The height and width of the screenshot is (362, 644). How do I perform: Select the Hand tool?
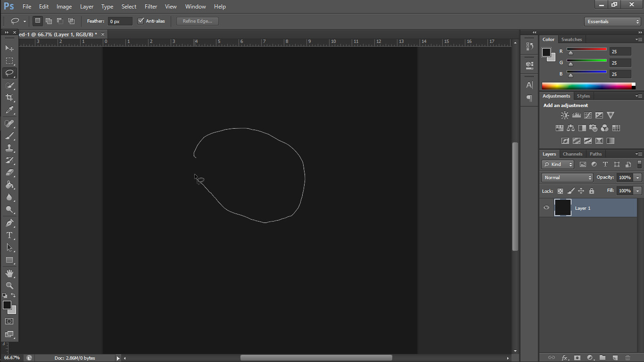point(9,273)
